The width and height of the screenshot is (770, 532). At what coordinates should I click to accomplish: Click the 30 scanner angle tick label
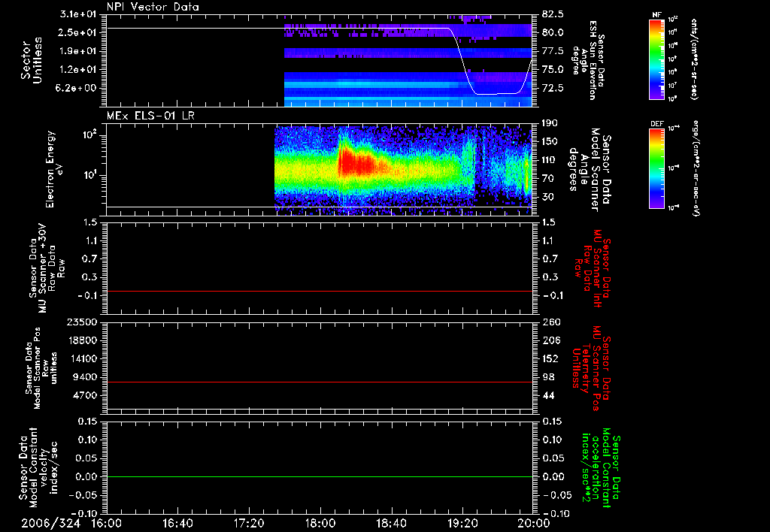[548, 197]
